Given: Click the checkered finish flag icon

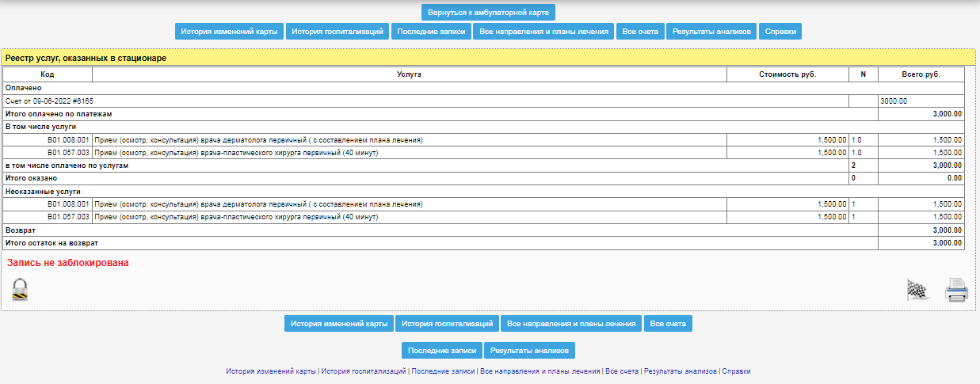Looking at the screenshot, I should coord(917,291).
